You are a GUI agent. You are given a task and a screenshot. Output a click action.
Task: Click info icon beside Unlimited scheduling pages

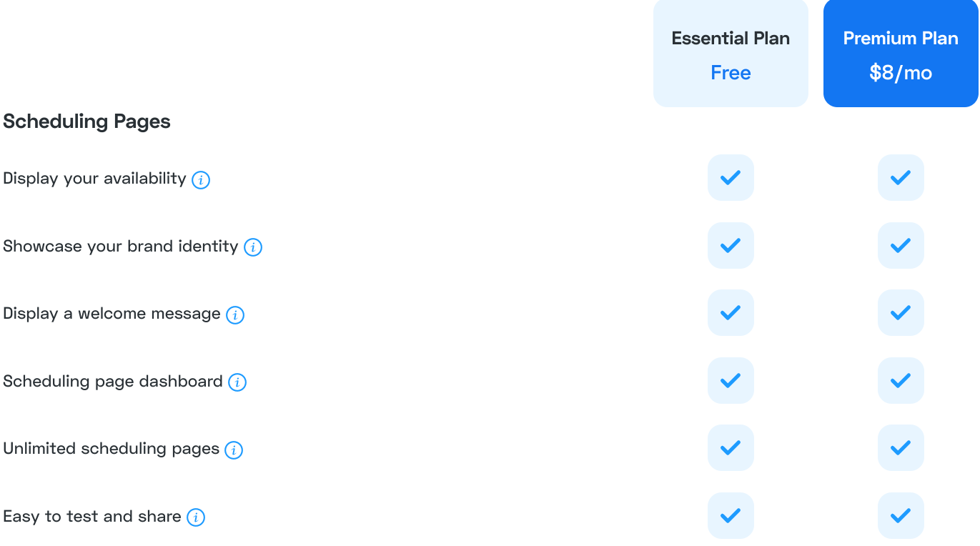234,450
